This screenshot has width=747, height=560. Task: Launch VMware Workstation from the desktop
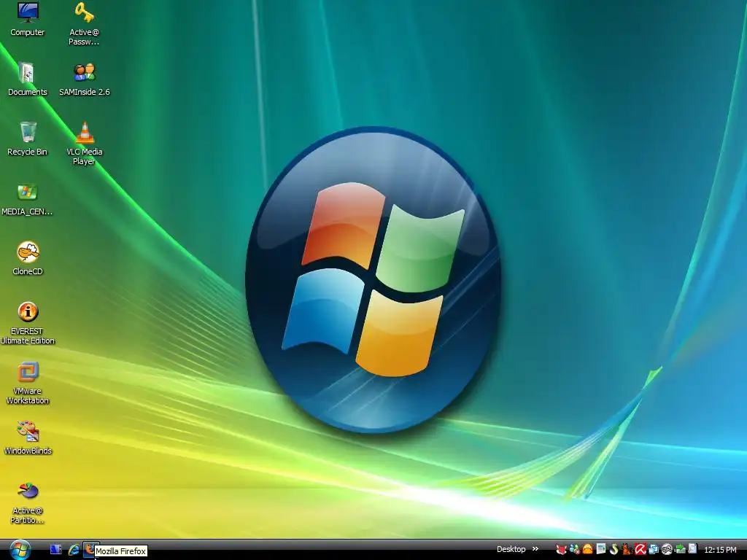(28, 382)
